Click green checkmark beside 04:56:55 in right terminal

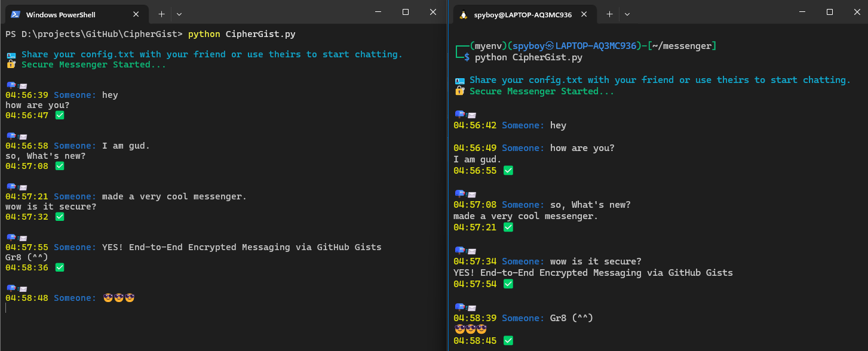[x=508, y=171]
